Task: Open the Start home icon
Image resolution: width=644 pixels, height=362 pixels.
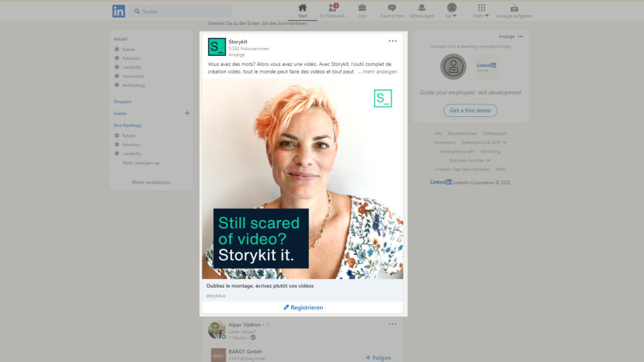Action: (x=303, y=8)
